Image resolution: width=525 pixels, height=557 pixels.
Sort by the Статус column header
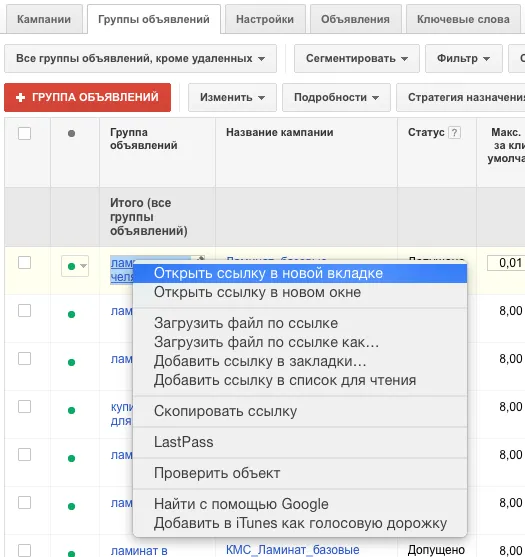point(426,133)
